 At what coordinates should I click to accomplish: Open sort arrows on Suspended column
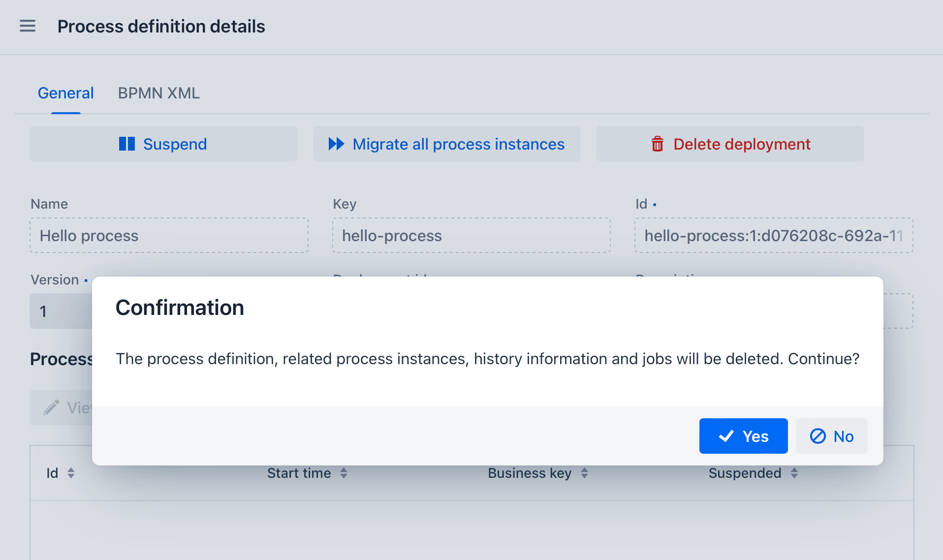(794, 473)
